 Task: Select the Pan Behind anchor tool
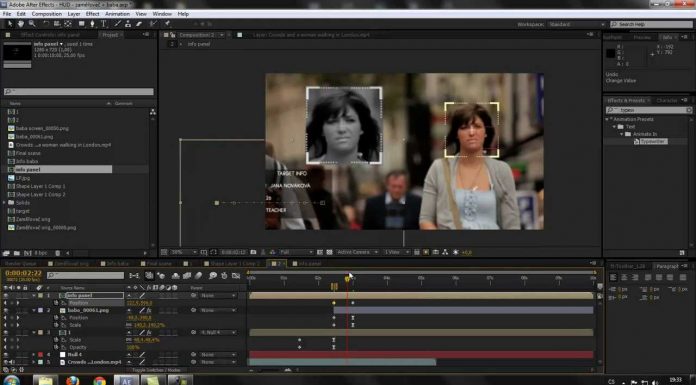point(68,24)
